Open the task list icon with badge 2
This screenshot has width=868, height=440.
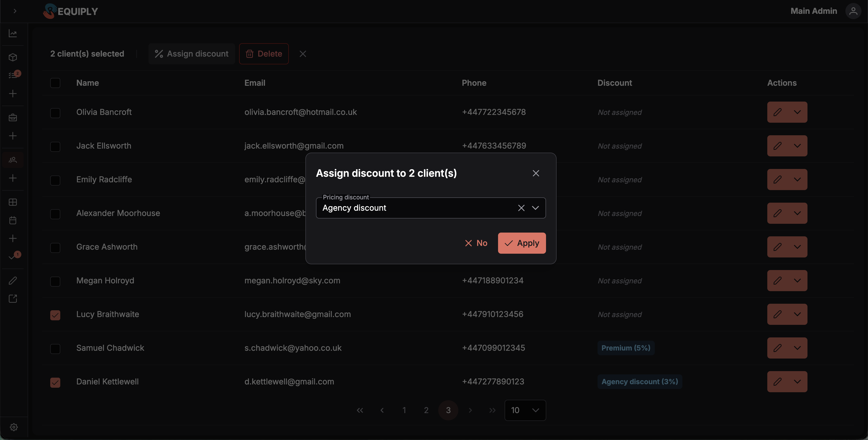point(13,75)
